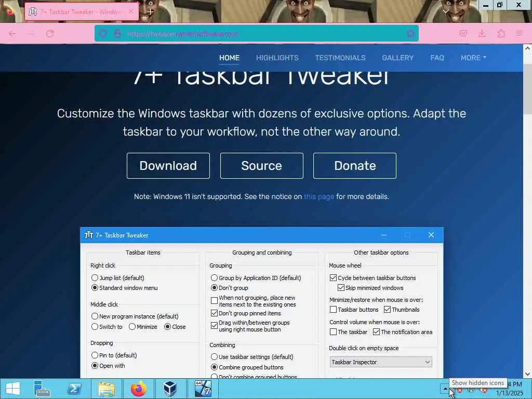Click the Source button
The image size is (532, 399).
click(x=262, y=166)
